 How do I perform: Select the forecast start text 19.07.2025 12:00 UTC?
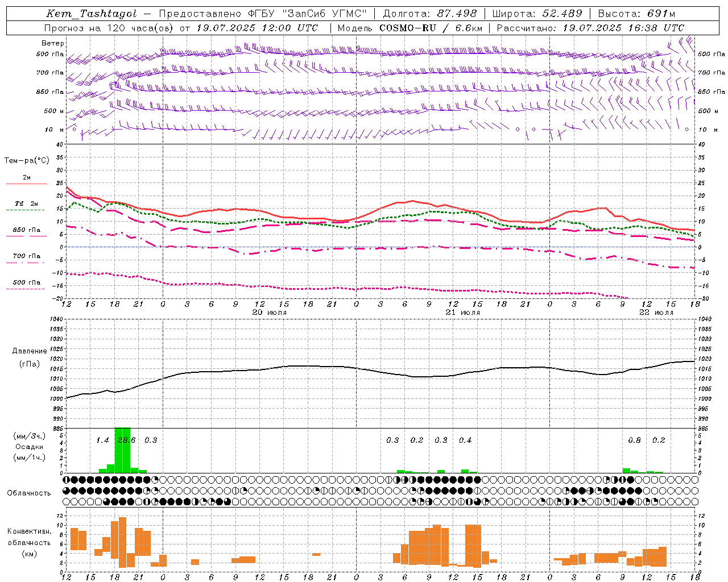pyautogui.click(x=257, y=28)
